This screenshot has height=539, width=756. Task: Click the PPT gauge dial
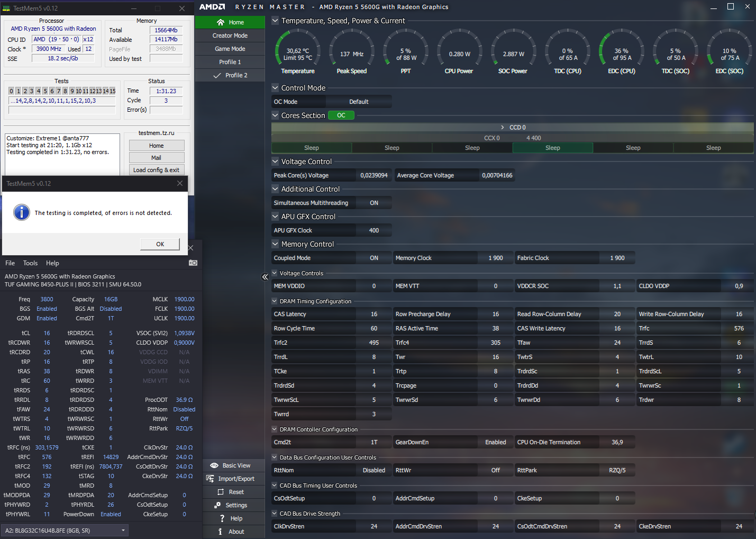point(406,51)
